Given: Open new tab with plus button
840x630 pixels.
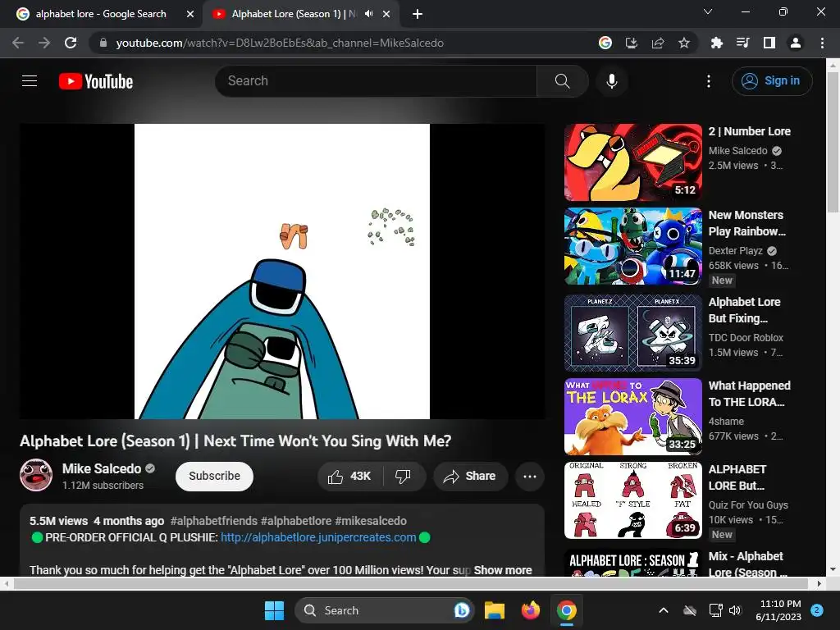Looking at the screenshot, I should 418,14.
